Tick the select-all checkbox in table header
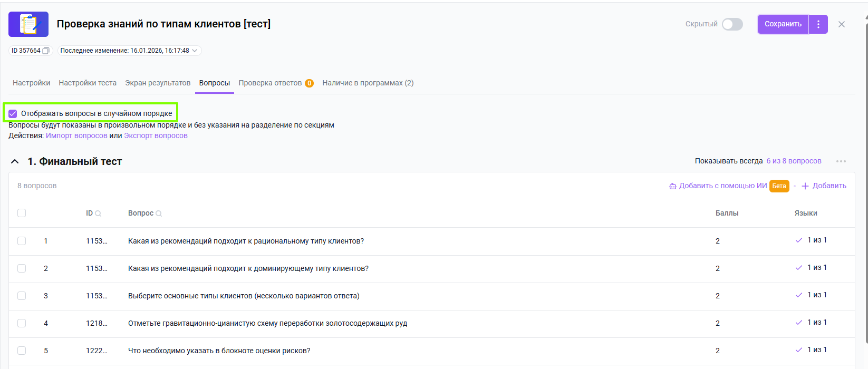This screenshot has height=369, width=868. [x=22, y=213]
